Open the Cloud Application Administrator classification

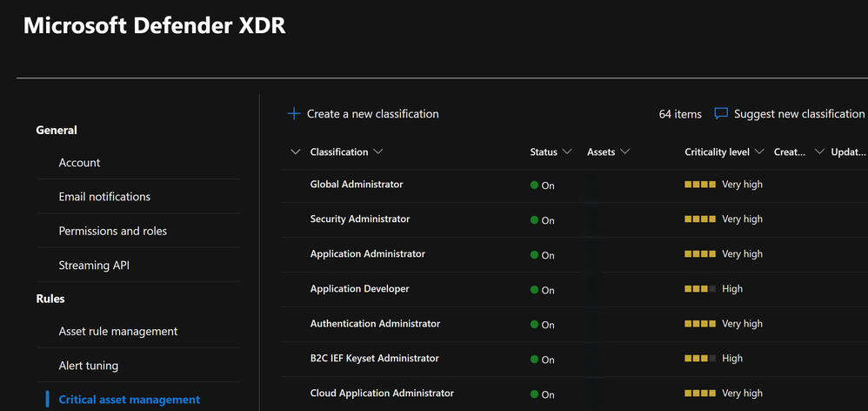point(382,394)
